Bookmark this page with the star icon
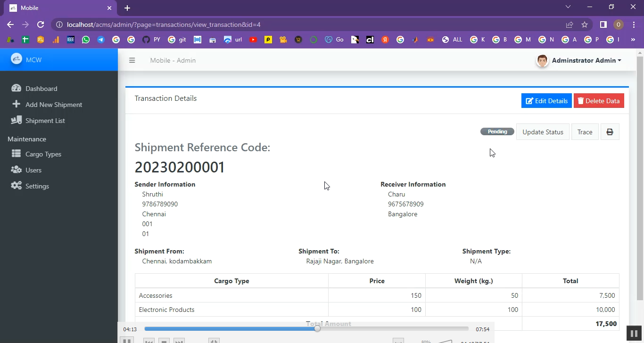644x343 pixels. pyautogui.click(x=585, y=24)
